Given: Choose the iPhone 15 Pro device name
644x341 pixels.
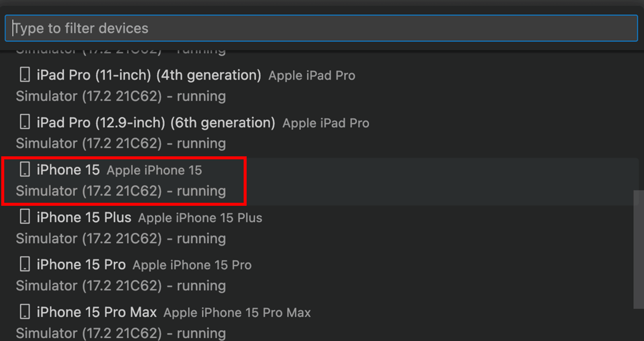Looking at the screenshot, I should (x=81, y=264).
